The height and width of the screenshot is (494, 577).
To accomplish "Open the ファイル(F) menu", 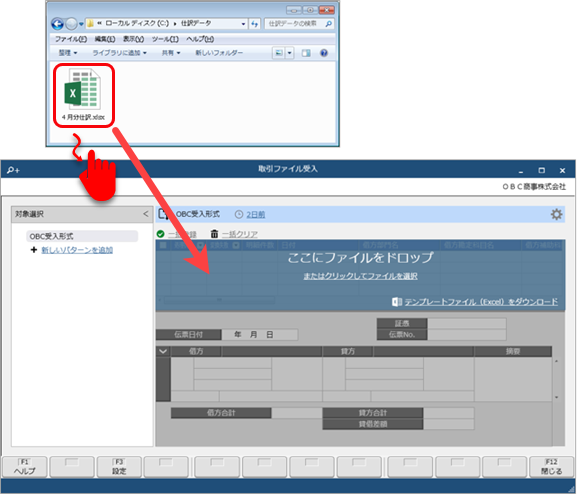I will pos(71,39).
